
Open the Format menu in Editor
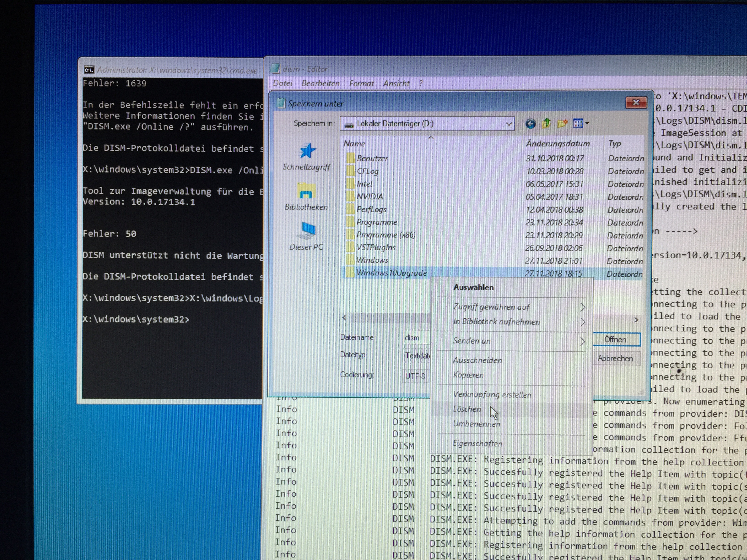tap(361, 83)
